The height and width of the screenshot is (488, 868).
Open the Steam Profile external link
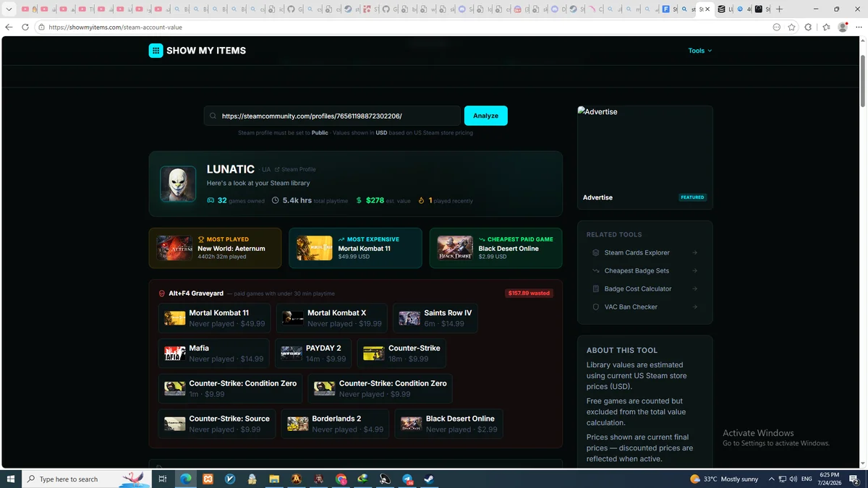(295, 169)
